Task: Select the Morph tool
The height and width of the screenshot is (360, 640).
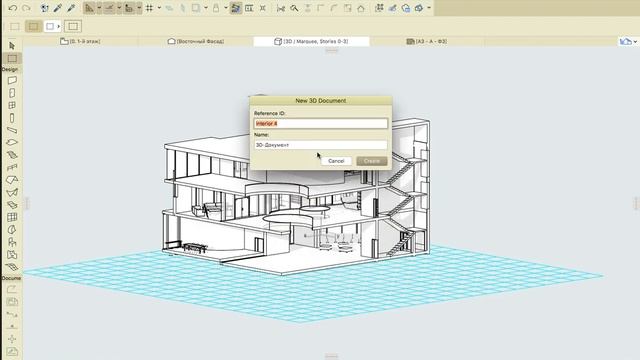Action: click(12, 230)
